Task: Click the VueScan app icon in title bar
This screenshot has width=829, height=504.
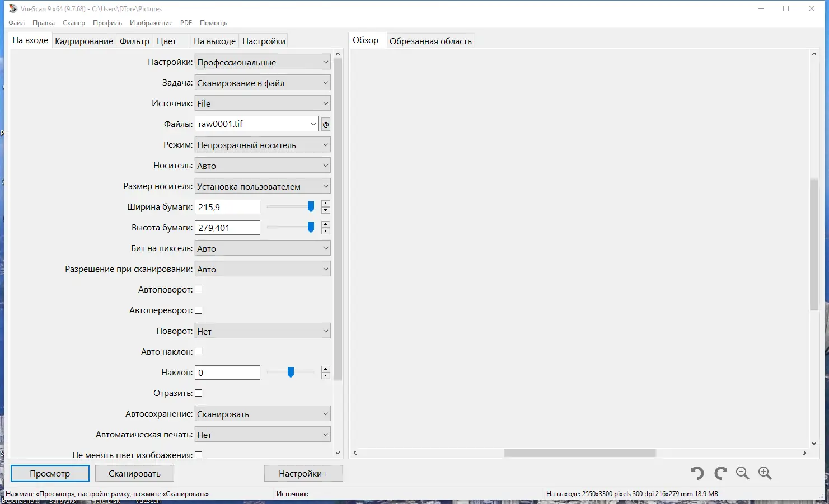Action: pyautogui.click(x=13, y=8)
